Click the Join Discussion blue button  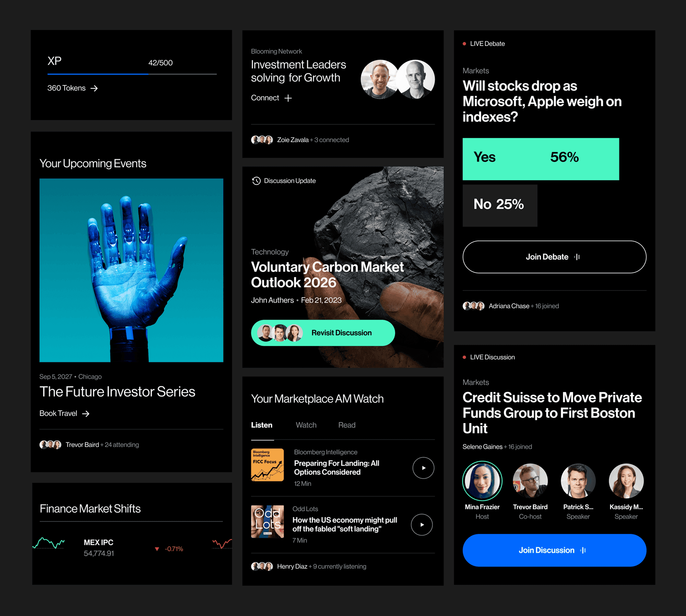[x=554, y=550]
